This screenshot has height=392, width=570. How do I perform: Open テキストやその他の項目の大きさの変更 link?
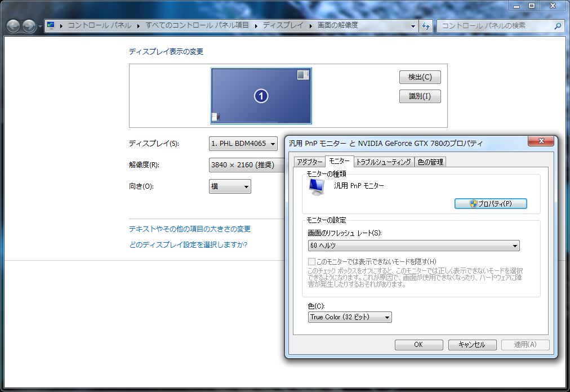click(190, 229)
